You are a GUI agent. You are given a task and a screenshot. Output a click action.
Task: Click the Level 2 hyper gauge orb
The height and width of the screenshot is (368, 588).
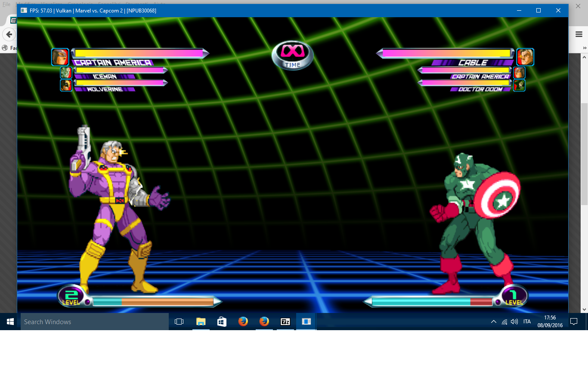tap(71, 296)
